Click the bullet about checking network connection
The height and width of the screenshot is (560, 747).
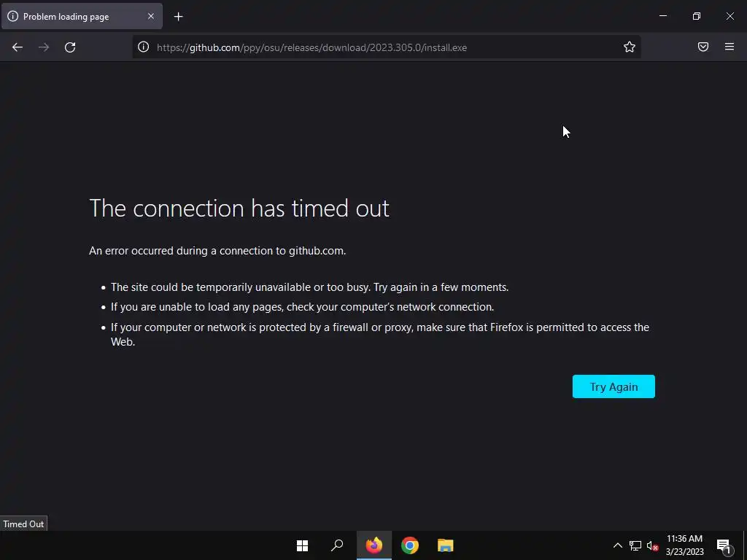tap(302, 307)
